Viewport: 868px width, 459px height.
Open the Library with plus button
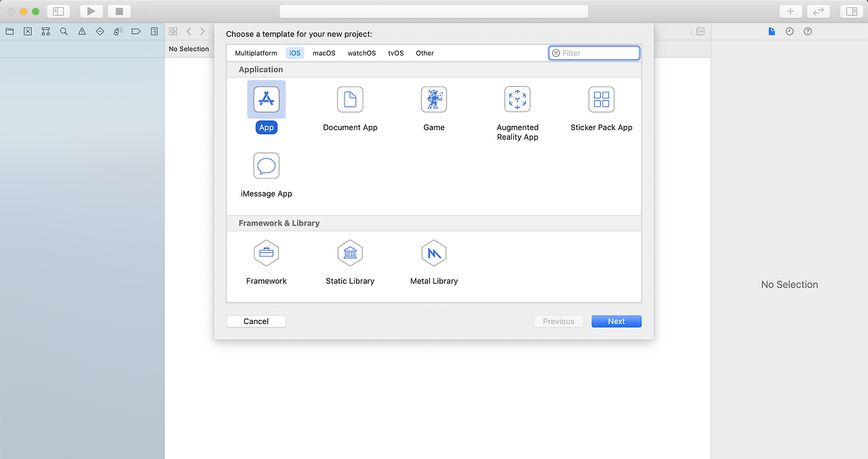click(791, 12)
